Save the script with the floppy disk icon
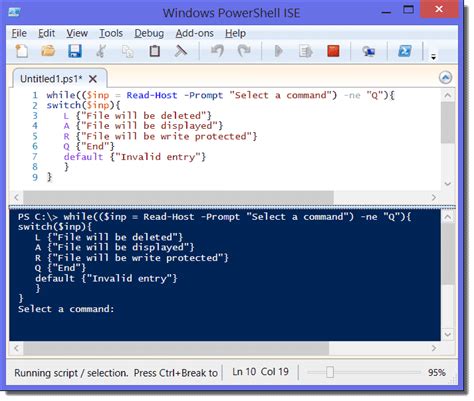The image size is (474, 401). pyautogui.click(x=75, y=51)
